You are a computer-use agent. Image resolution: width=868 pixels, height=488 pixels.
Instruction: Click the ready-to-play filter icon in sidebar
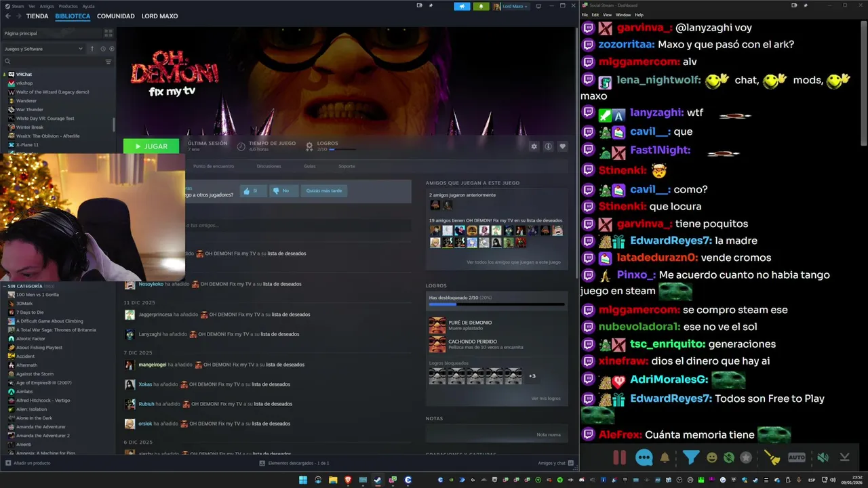(x=112, y=49)
